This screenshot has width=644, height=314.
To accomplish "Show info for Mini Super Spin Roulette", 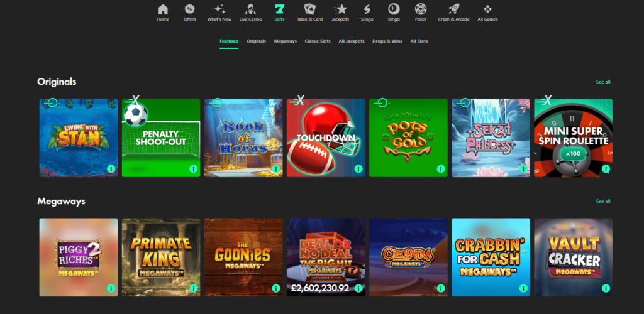I will tap(606, 169).
